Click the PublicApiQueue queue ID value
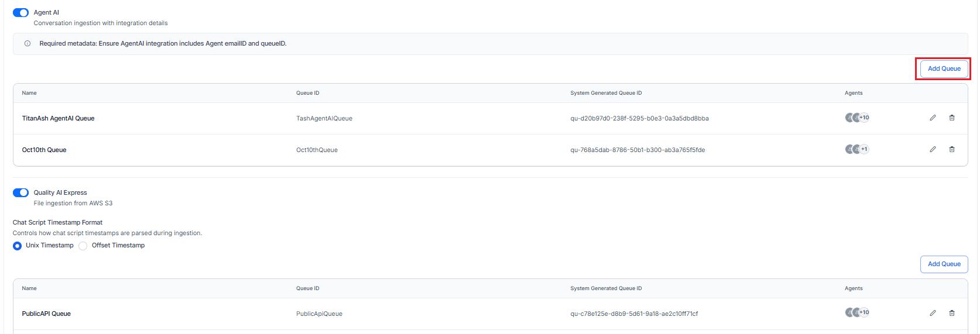This screenshot has height=334, width=980. (x=319, y=314)
